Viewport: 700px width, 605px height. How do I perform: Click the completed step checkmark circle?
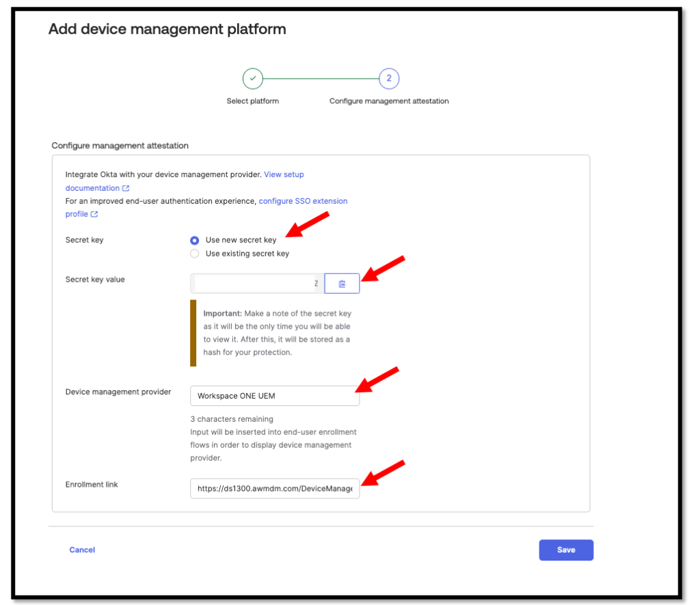pos(253,79)
